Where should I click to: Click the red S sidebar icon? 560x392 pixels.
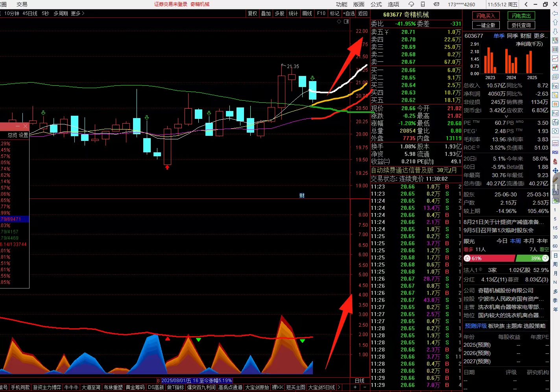(x=555, y=161)
